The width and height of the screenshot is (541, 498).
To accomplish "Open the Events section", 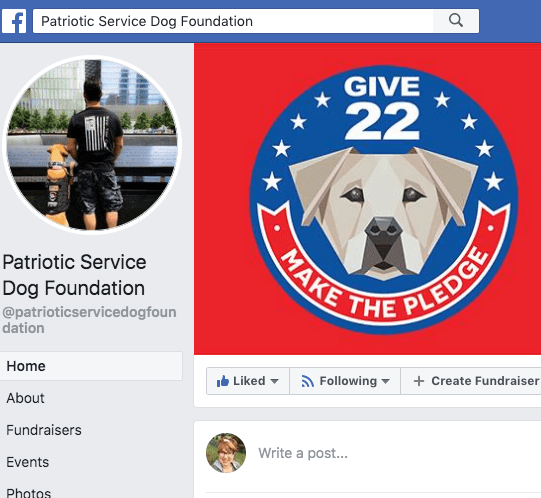I will click(28, 462).
